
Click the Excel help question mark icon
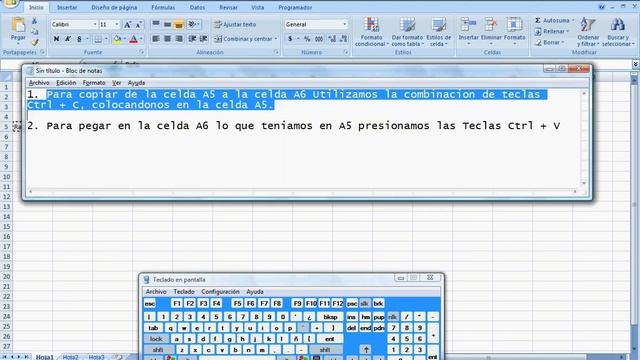tap(602, 7)
